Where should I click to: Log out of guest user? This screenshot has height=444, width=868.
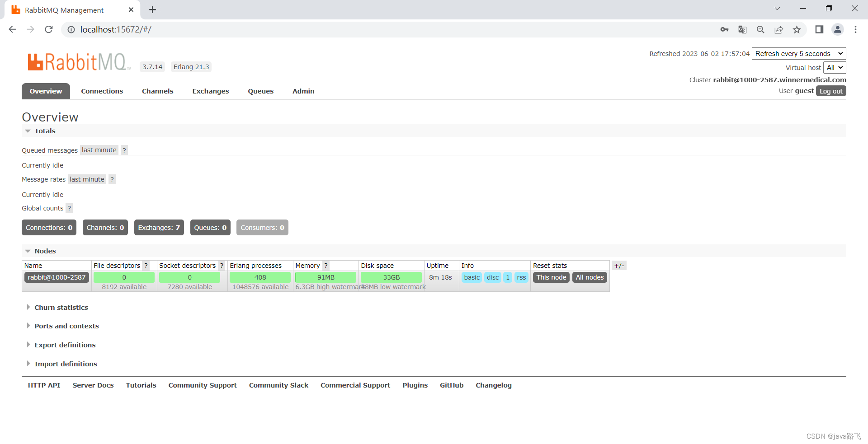pos(831,91)
